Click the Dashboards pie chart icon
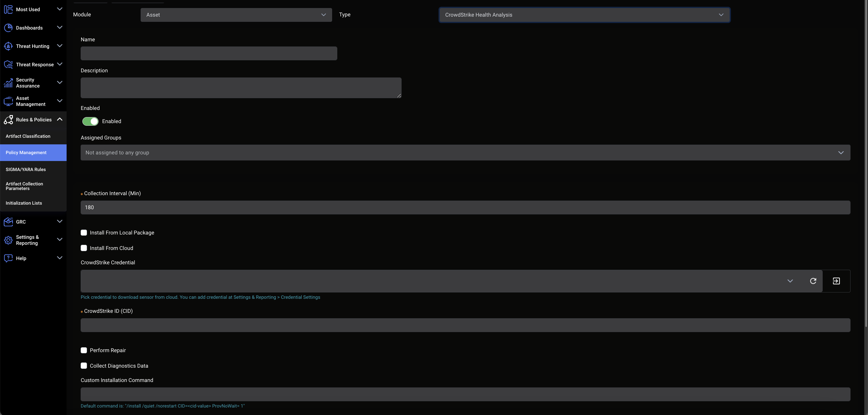The image size is (868, 415). pos(8,28)
